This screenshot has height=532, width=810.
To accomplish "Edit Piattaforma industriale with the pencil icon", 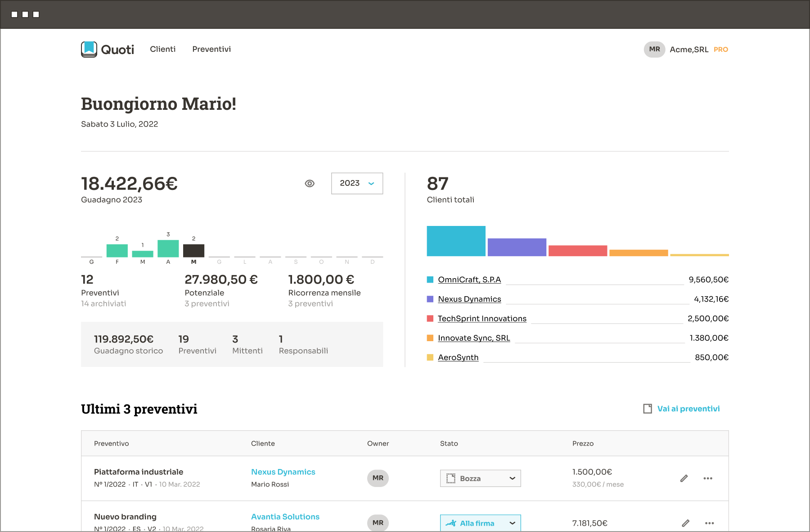I will click(684, 478).
